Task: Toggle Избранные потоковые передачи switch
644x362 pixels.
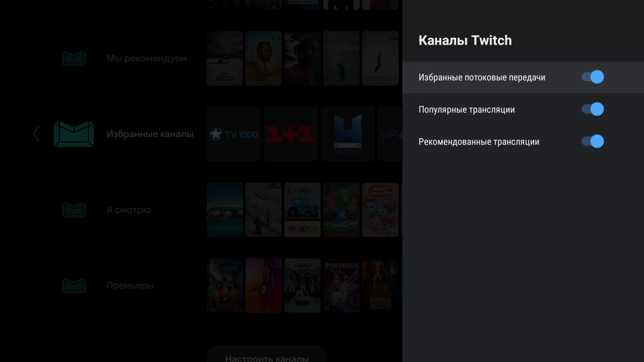Action: tap(592, 77)
